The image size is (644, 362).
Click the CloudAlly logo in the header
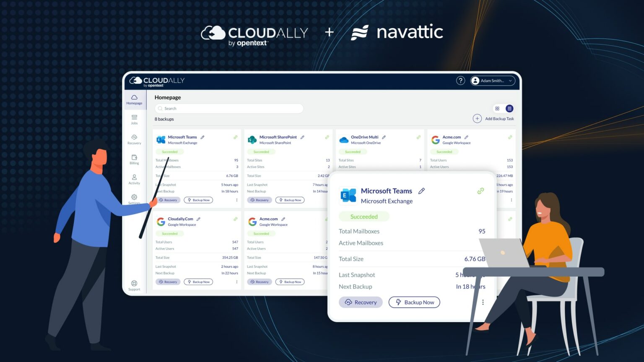point(156,81)
